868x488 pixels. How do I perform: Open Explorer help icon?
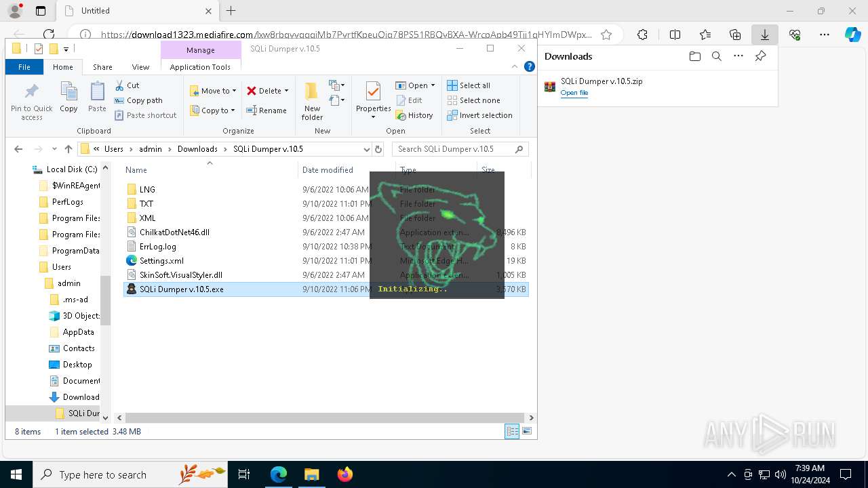pos(530,66)
